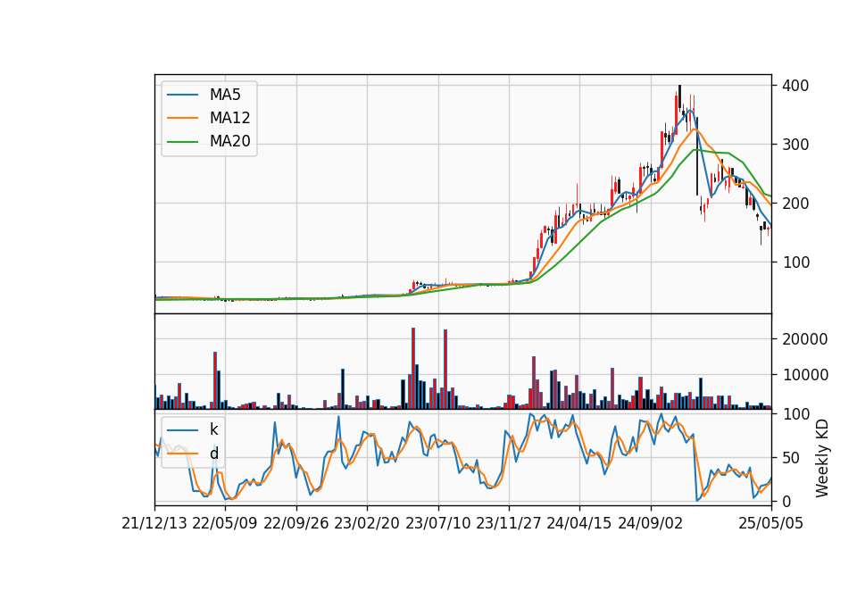Click the MA5 legend label
The width and height of the screenshot is (857, 616).
(x=225, y=95)
